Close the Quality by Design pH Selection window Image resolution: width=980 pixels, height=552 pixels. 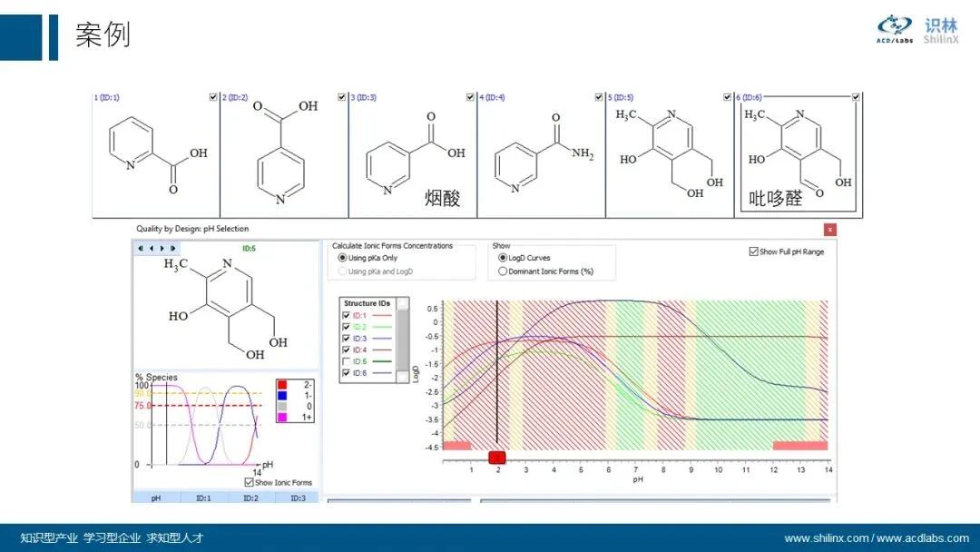830,230
